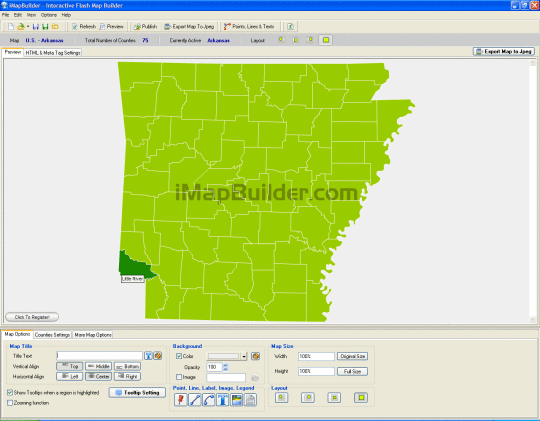Image resolution: width=540 pixels, height=421 pixels.
Task: Select the Add Point pushpin tool
Action: (x=180, y=400)
